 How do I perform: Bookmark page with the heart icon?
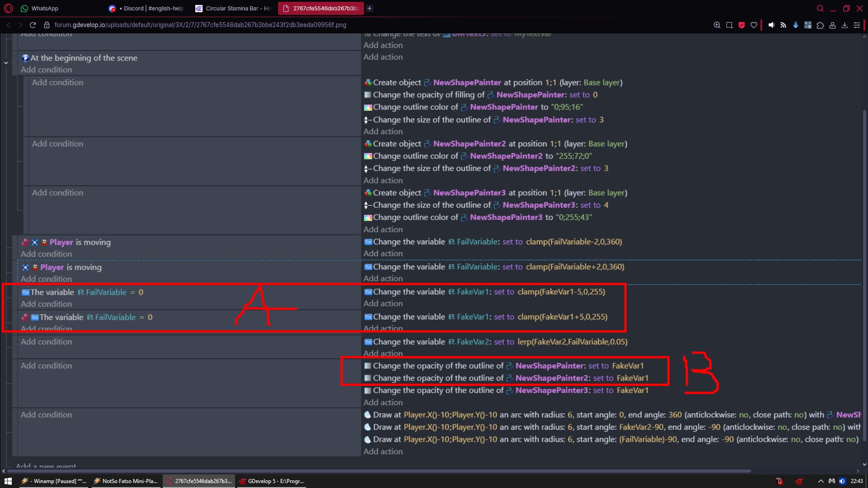click(x=754, y=25)
